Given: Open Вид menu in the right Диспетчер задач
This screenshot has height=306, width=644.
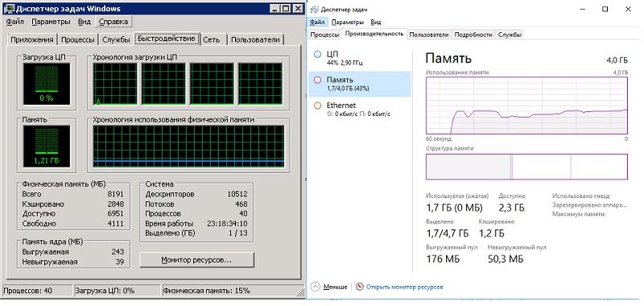Looking at the screenshot, I should [x=376, y=23].
